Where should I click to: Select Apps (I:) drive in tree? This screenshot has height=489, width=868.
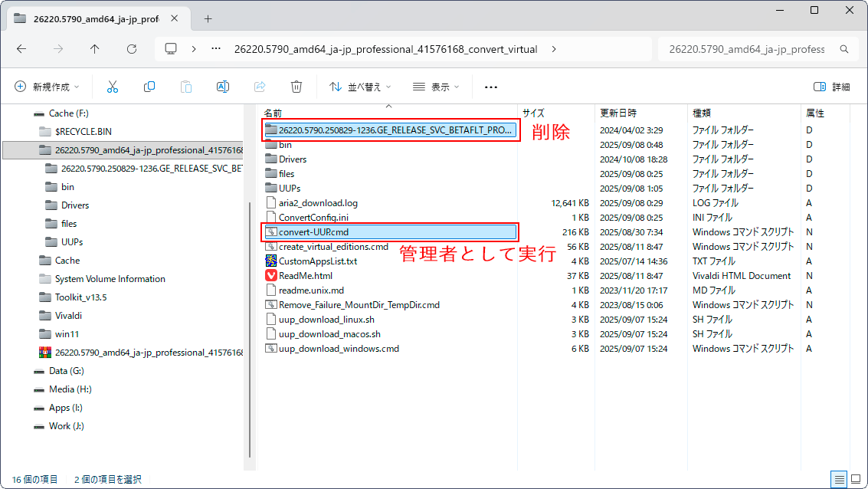coord(65,408)
